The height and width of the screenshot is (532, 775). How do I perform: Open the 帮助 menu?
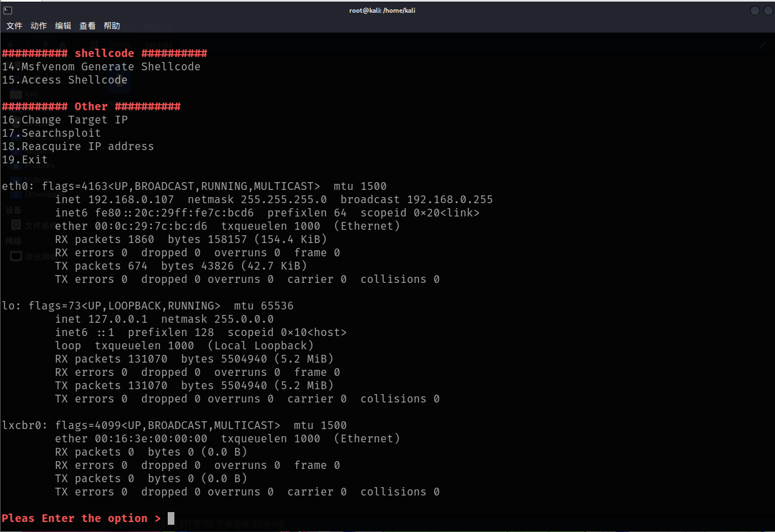112,26
